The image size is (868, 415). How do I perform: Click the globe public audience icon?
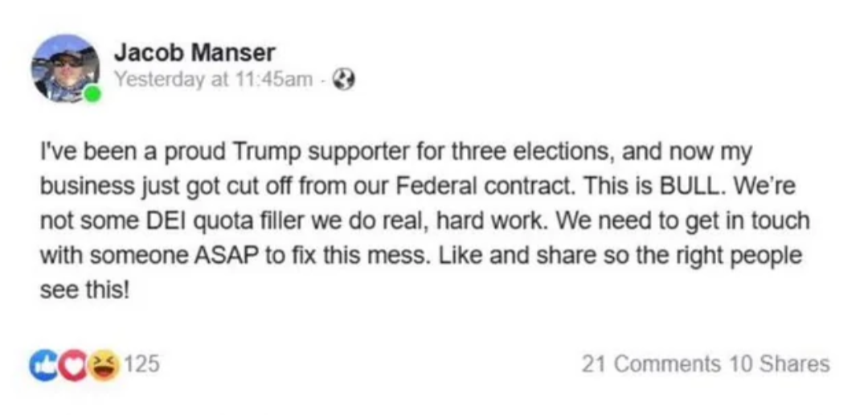point(345,79)
